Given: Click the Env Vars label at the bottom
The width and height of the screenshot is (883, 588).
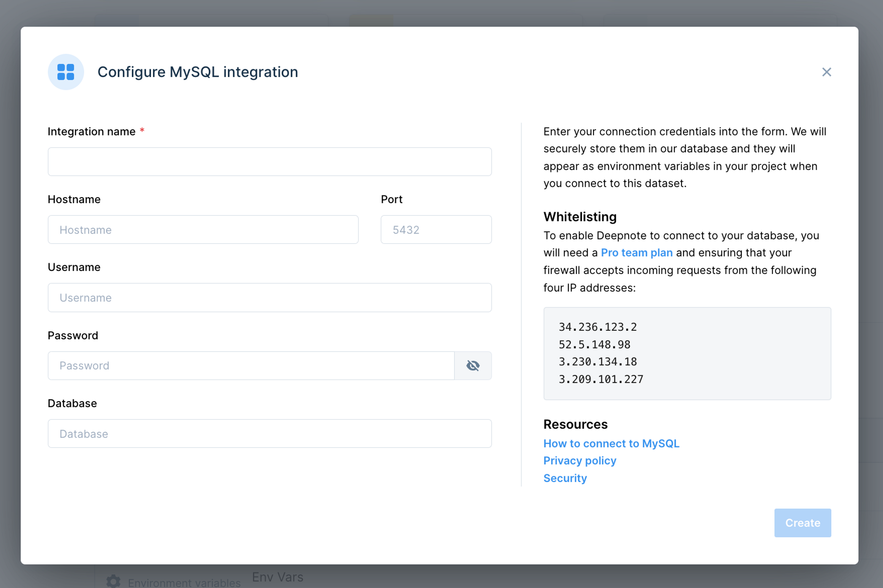Looking at the screenshot, I should point(278,577).
